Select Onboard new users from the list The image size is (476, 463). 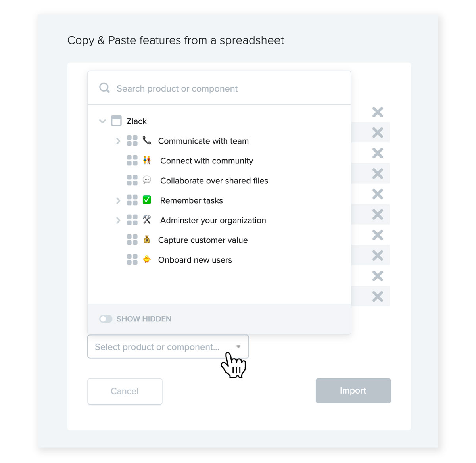[x=195, y=260]
